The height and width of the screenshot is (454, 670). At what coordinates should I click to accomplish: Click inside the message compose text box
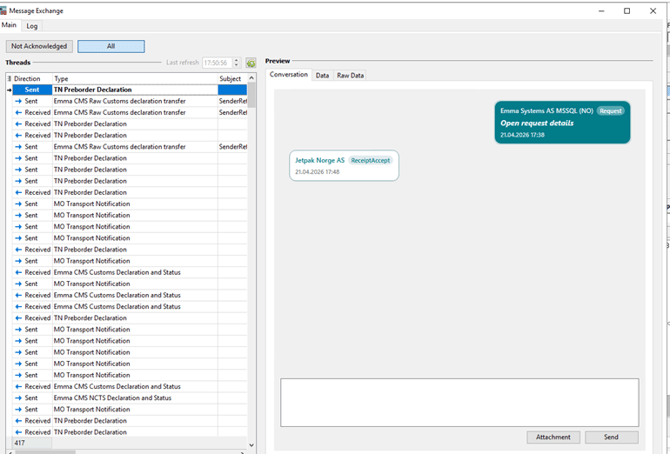pos(459,402)
